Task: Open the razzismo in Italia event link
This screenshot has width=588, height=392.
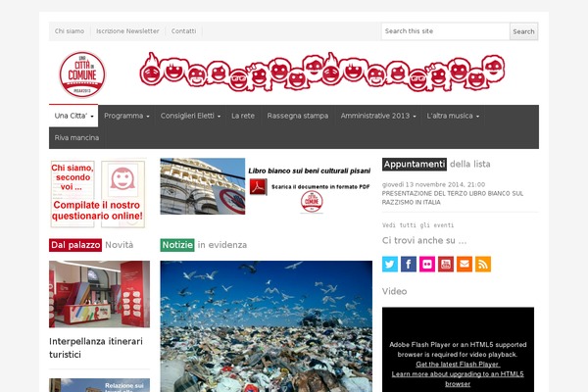Action: pos(453,198)
